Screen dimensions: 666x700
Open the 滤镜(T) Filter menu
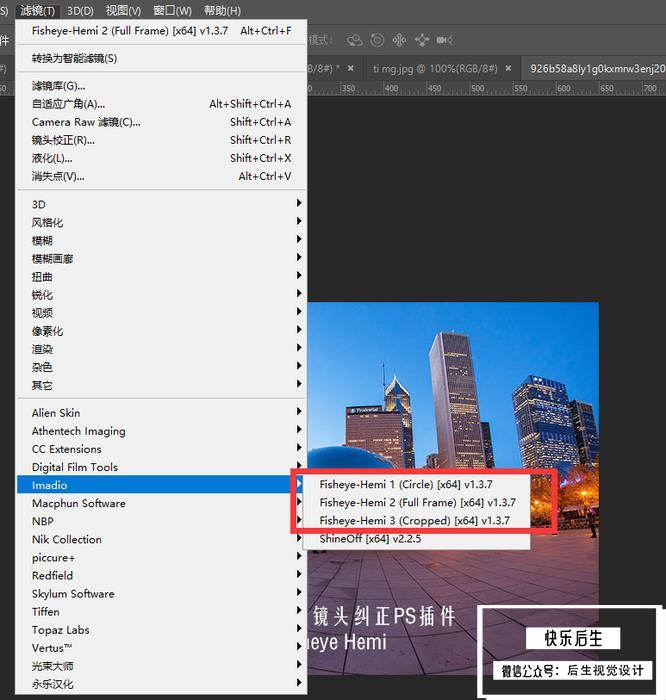click(37, 10)
